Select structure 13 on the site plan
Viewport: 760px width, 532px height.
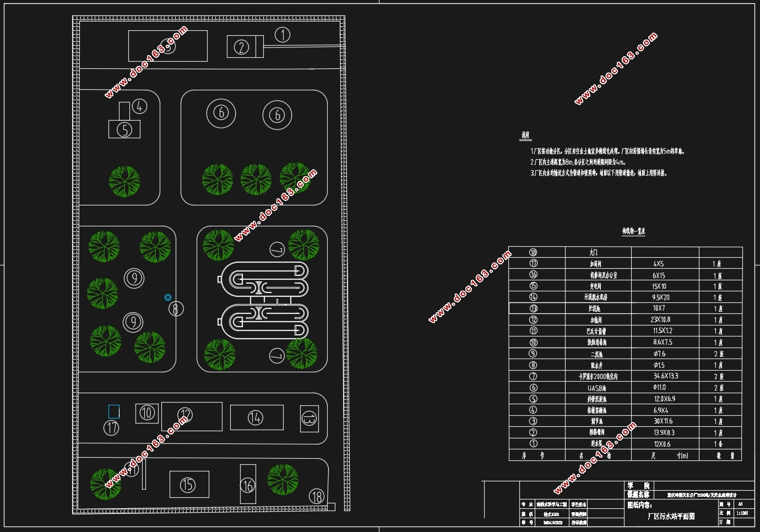pyautogui.click(x=309, y=419)
